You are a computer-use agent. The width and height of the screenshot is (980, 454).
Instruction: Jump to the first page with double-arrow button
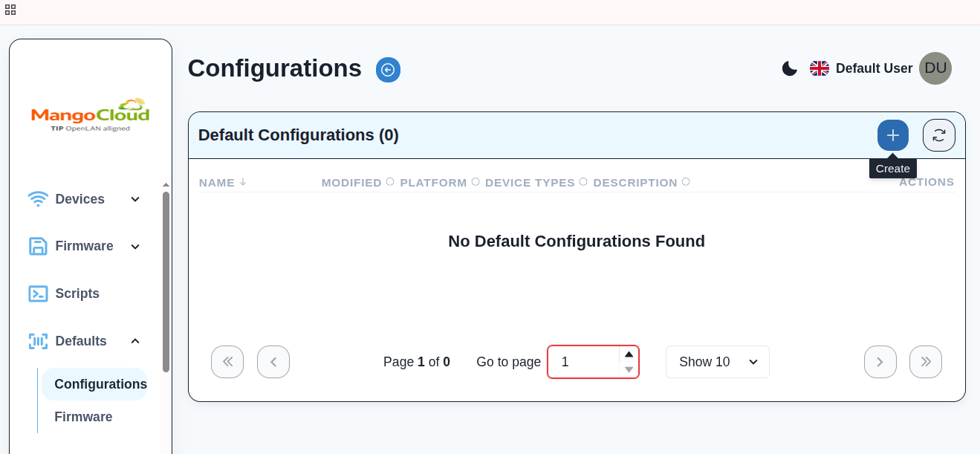click(x=227, y=362)
